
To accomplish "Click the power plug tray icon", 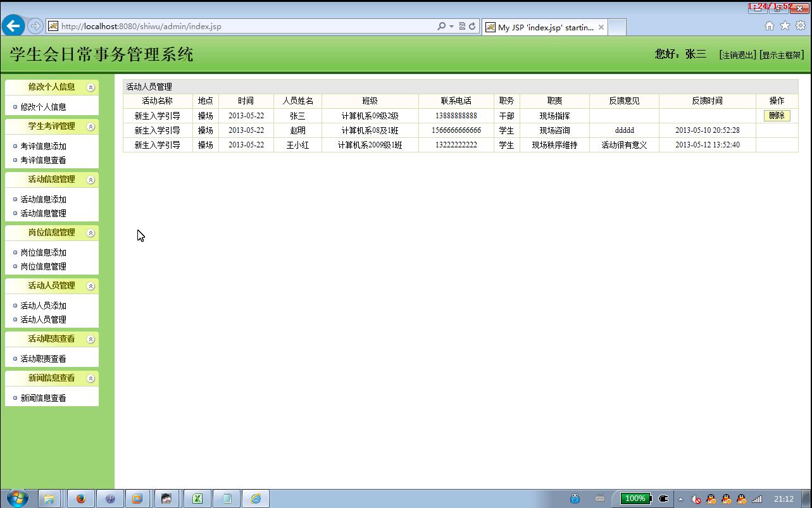I will [x=663, y=499].
